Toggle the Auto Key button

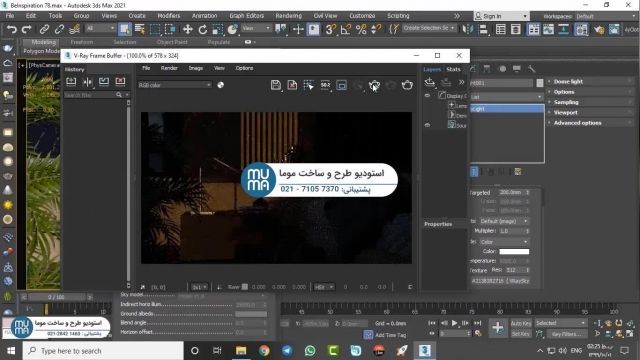pyautogui.click(x=521, y=323)
